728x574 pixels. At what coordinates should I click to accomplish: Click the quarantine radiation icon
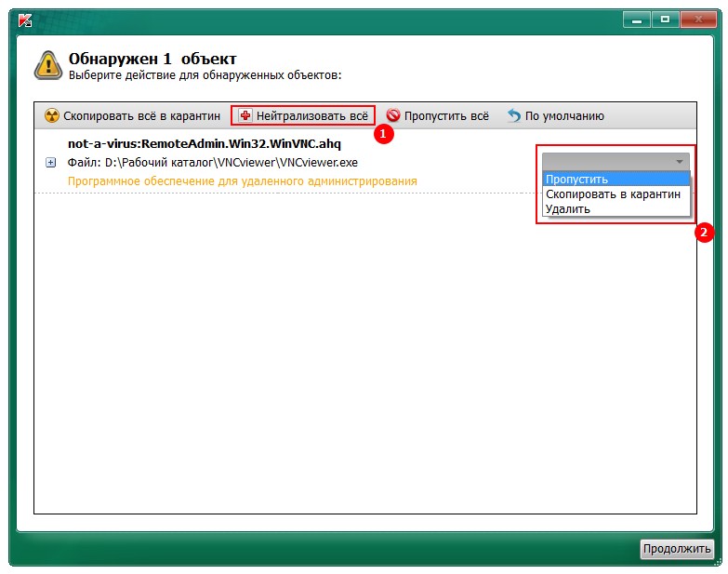click(52, 115)
